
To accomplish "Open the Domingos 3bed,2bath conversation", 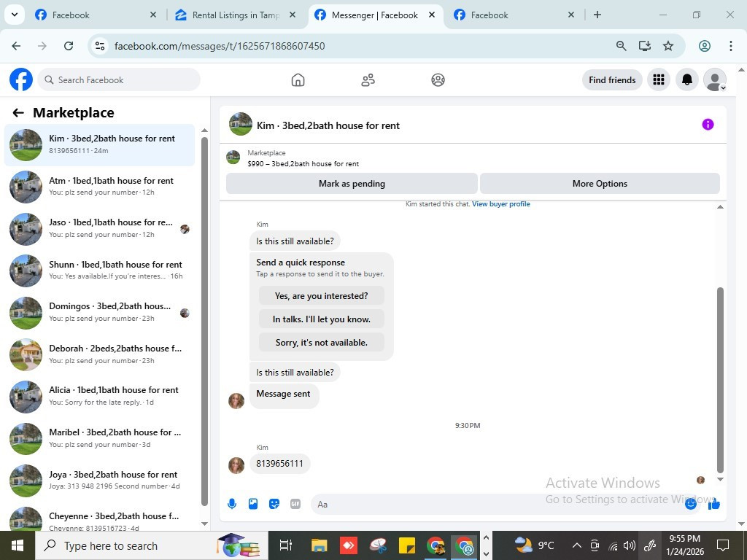I will tap(99, 312).
